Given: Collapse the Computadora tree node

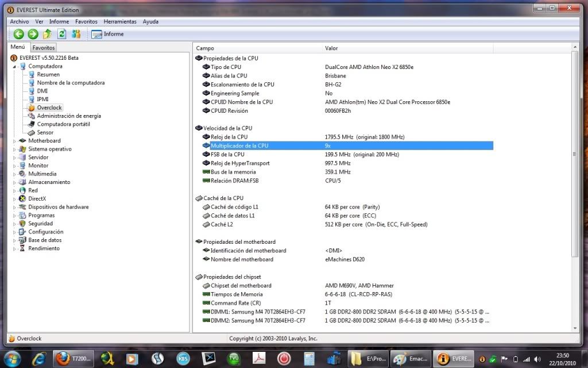Looking at the screenshot, I should tap(14, 67).
